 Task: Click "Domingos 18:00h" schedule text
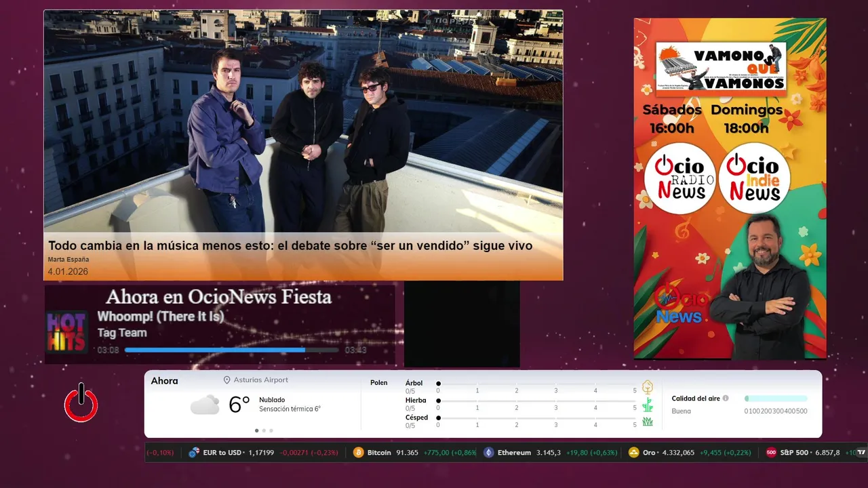(747, 119)
